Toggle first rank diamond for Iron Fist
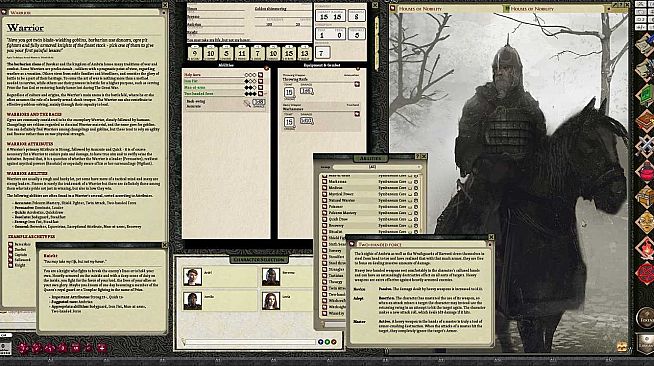The width and height of the screenshot is (654, 366). tap(247, 81)
